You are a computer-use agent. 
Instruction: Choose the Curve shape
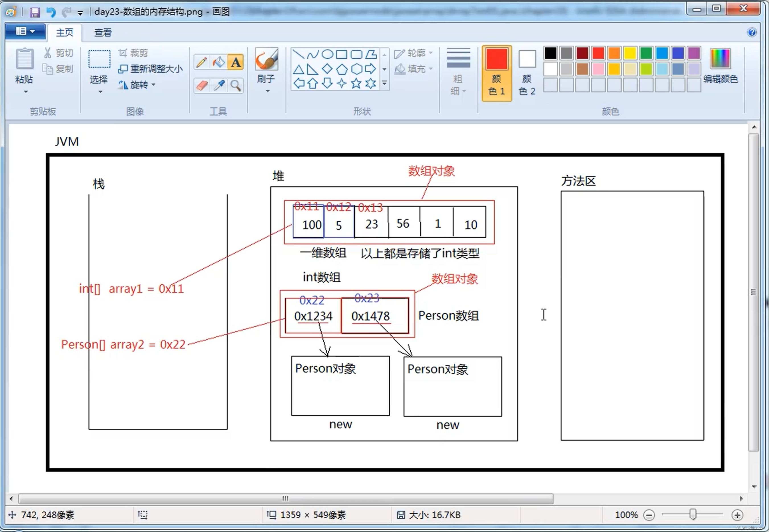(313, 54)
